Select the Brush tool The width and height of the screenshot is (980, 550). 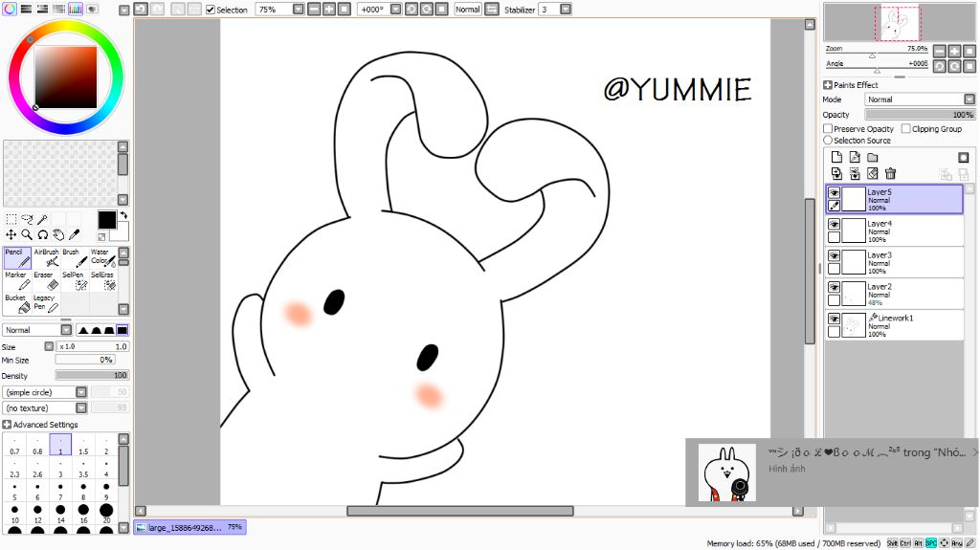click(75, 258)
